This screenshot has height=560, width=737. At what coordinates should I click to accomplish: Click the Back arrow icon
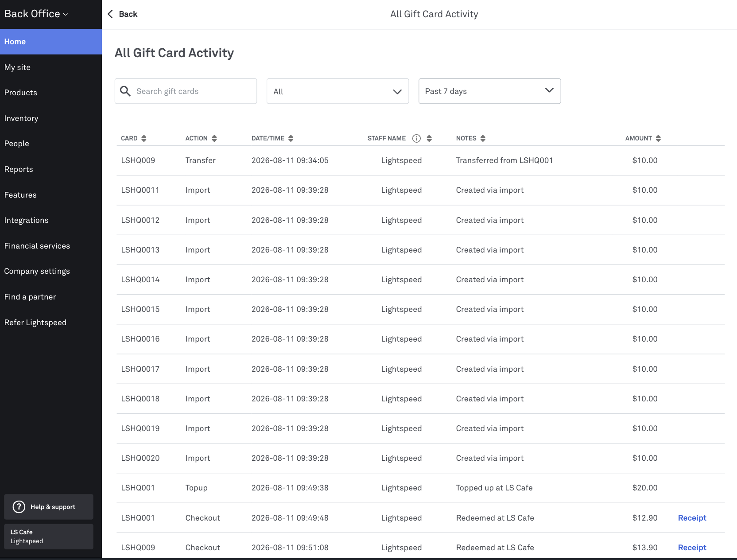(x=110, y=14)
